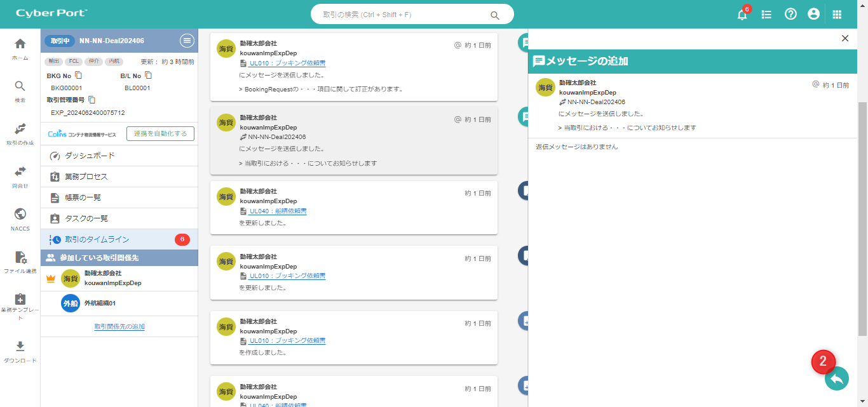Click the page vertical scrollbar

click(862, 216)
